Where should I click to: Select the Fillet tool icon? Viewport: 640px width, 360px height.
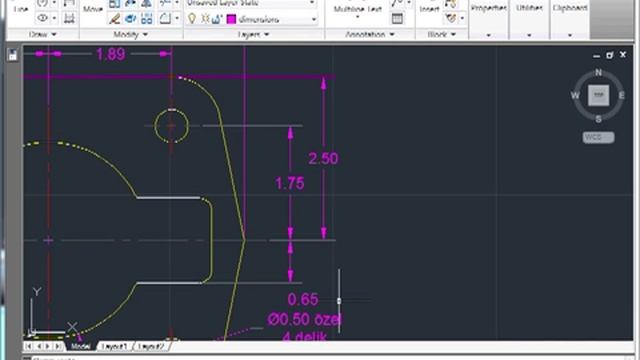click(165, 18)
